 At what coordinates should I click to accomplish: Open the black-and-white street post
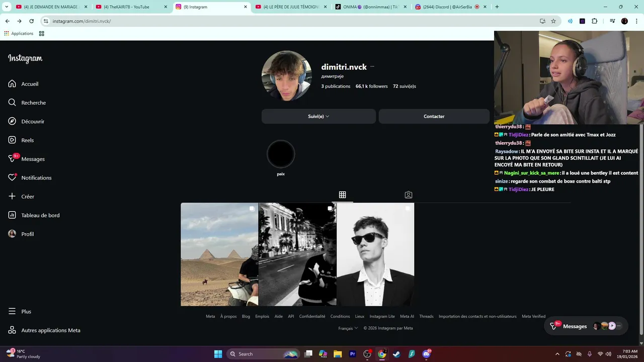click(297, 254)
